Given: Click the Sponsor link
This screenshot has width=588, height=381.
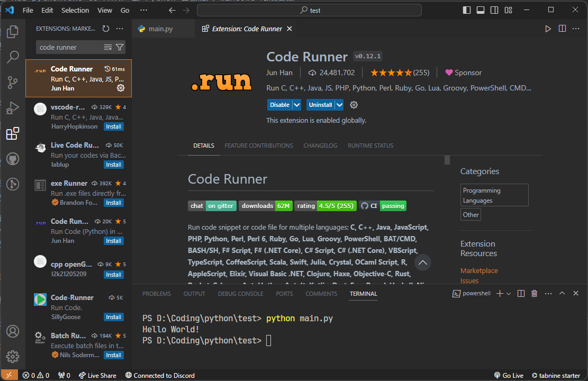Looking at the screenshot, I should click(x=463, y=72).
